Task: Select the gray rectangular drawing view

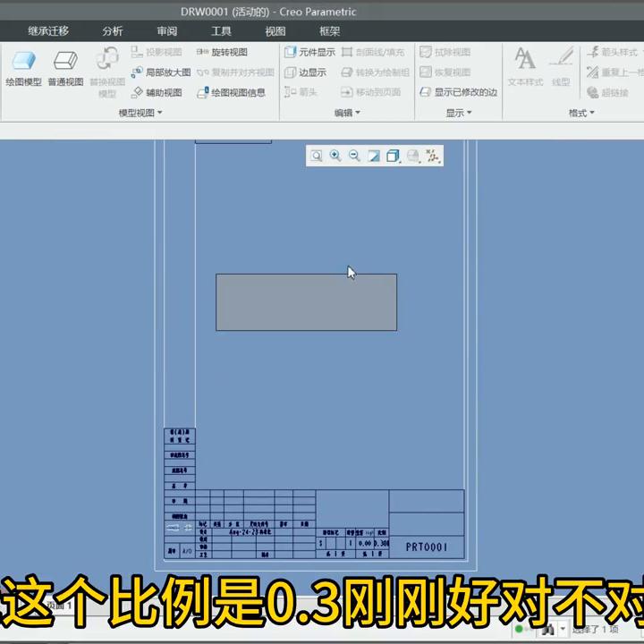Action: [x=307, y=302]
